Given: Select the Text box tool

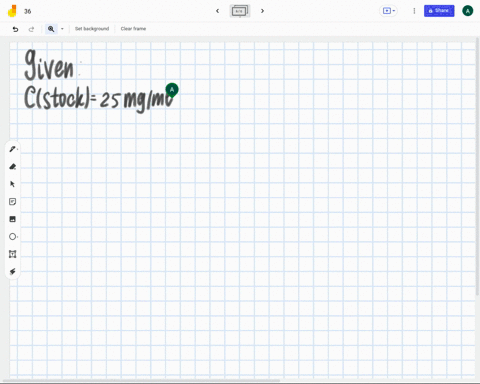Looking at the screenshot, I should click(13, 254).
